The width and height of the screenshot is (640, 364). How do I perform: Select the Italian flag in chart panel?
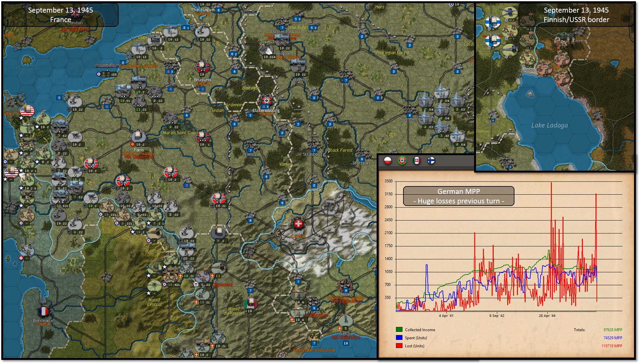pyautogui.click(x=417, y=161)
